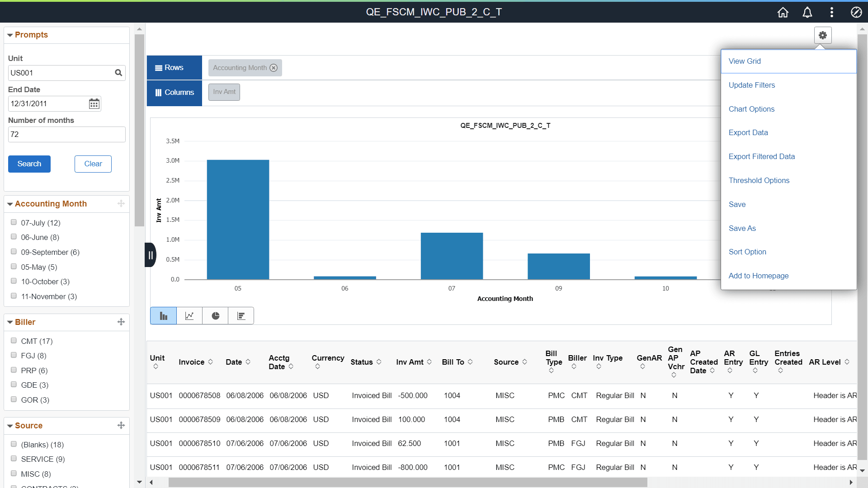
Task: Enable the SERVICE source checkbox
Action: 14,459
